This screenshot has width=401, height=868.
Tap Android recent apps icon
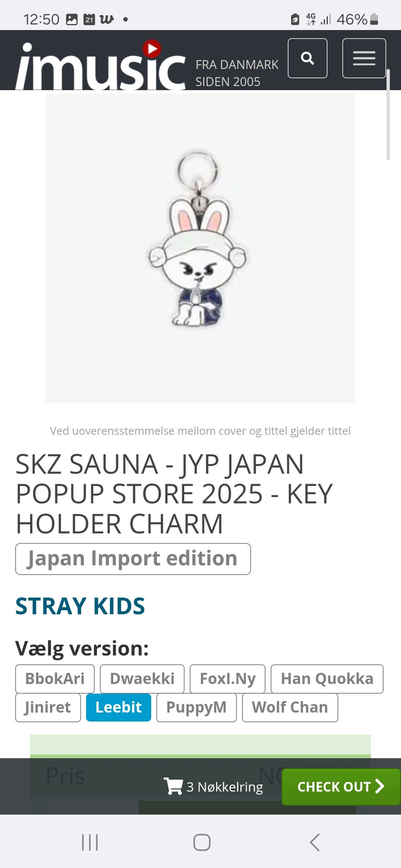click(x=90, y=842)
